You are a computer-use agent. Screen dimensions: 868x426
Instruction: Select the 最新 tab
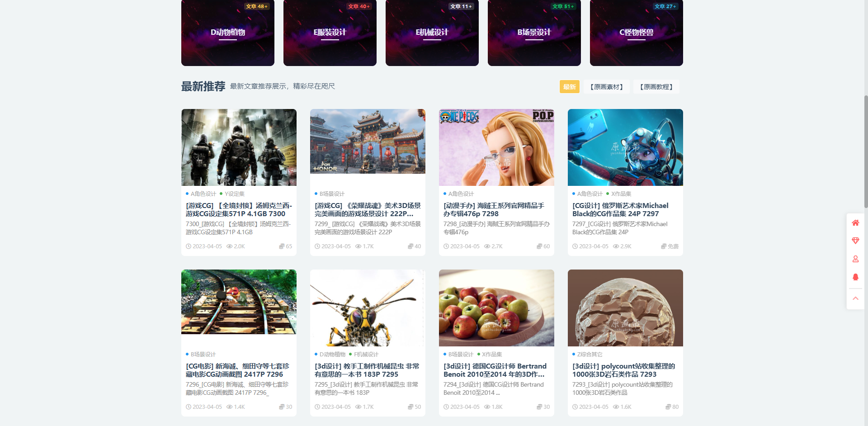point(569,87)
